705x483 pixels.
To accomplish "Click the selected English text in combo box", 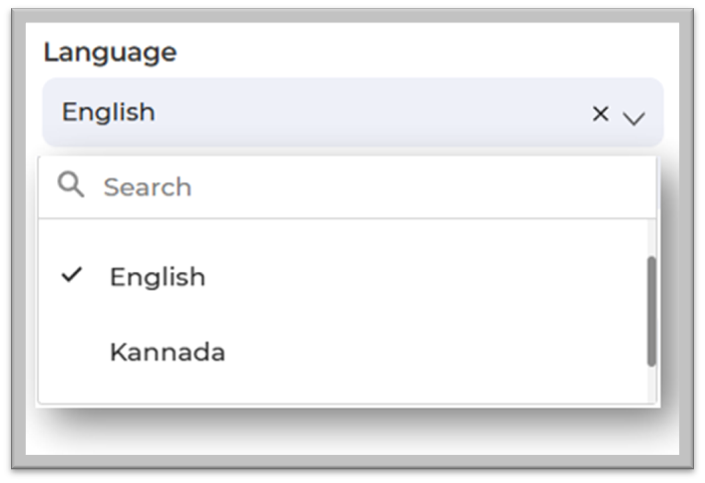I will click(x=108, y=112).
